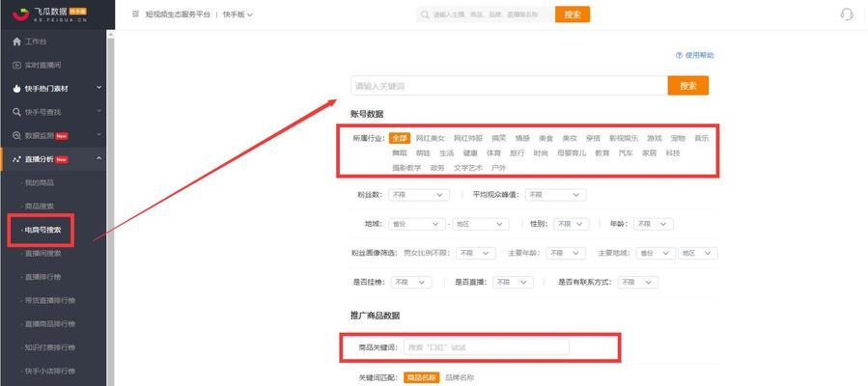Open 电商号搜索 sidebar item
Image resolution: width=868 pixels, height=386 pixels.
[x=42, y=230]
